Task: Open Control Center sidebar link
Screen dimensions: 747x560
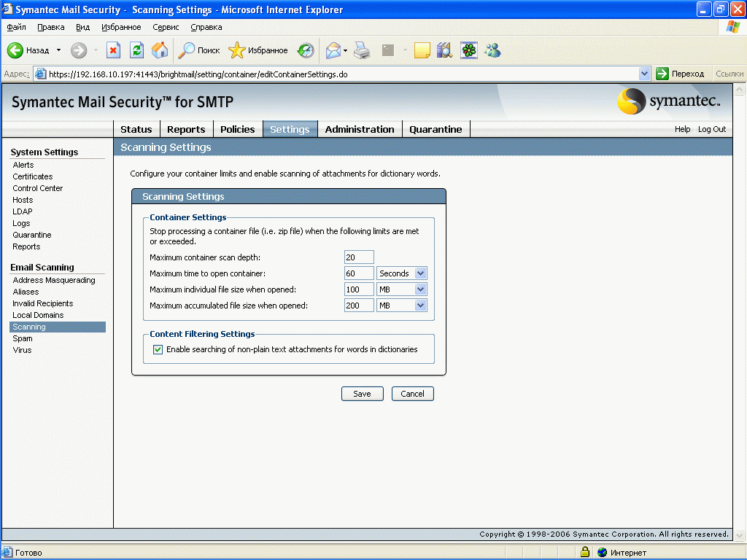Action: [38, 188]
